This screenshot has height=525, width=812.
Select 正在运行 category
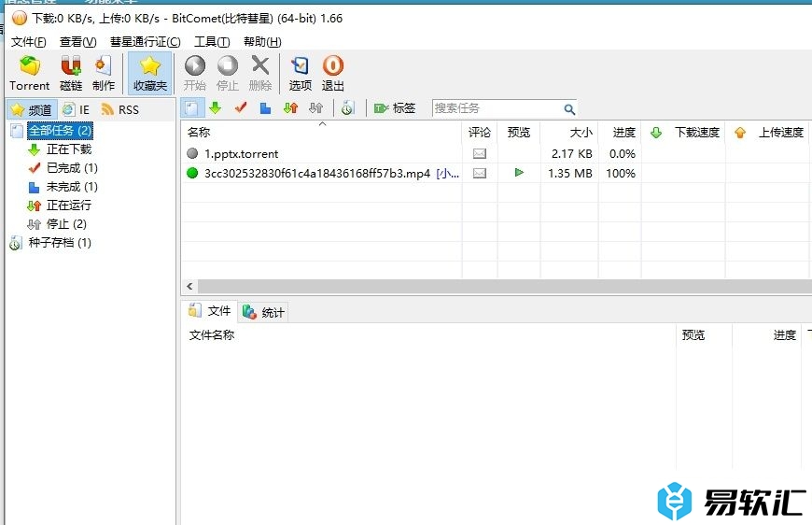69,206
